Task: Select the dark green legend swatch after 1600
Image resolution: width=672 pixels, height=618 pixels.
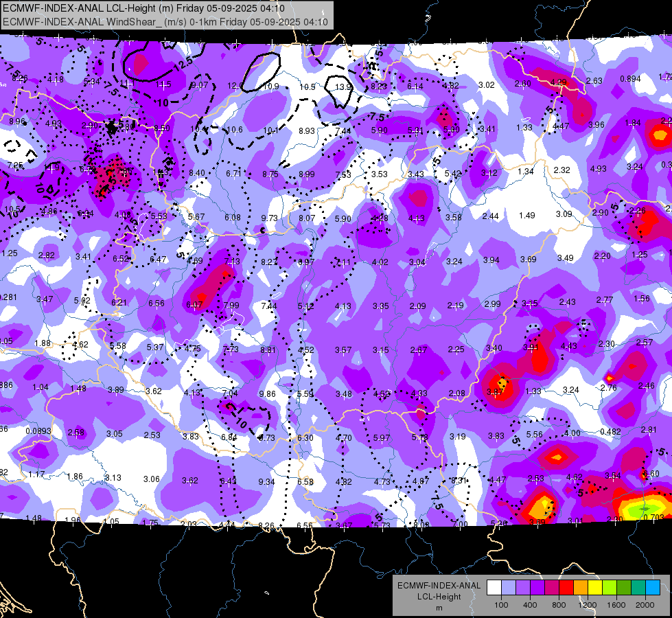Action: tap(623, 588)
